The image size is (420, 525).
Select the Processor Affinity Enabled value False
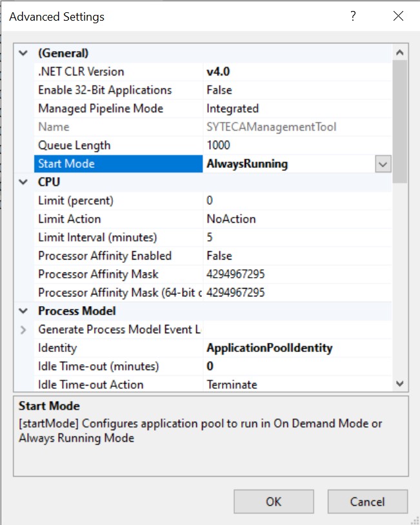(x=219, y=256)
